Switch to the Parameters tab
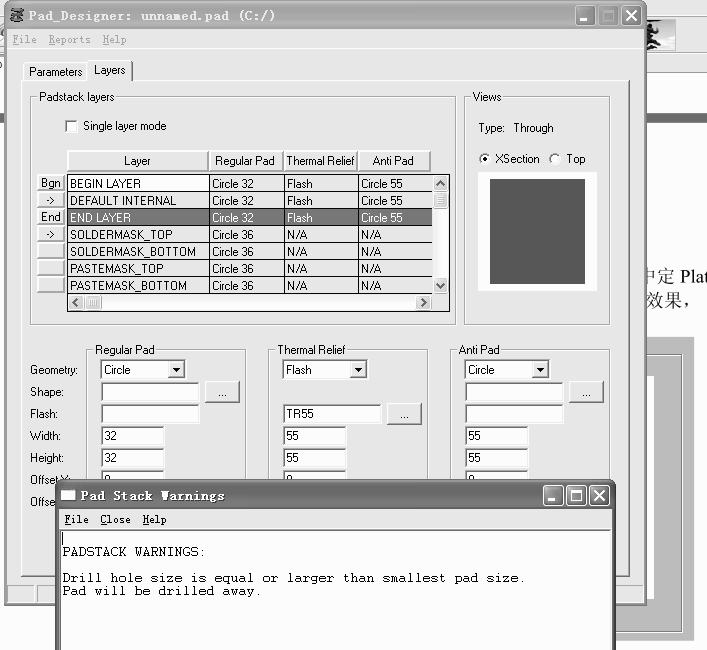 56,72
